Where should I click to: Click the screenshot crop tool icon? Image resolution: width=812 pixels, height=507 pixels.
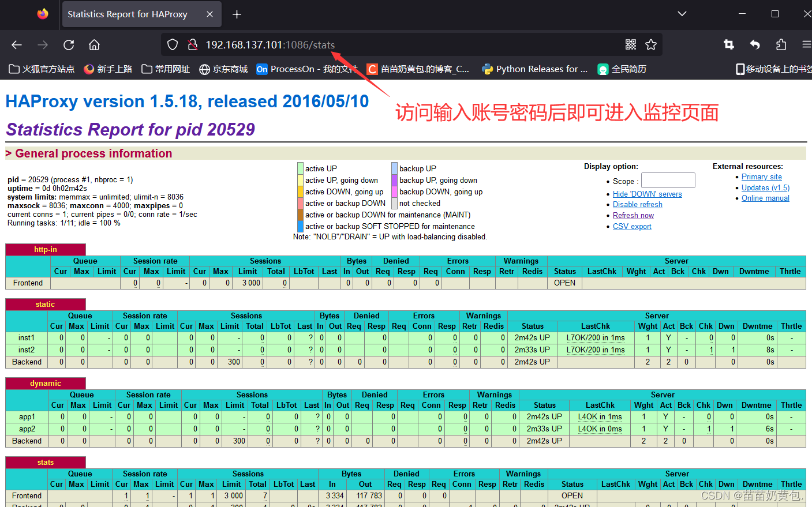729,44
